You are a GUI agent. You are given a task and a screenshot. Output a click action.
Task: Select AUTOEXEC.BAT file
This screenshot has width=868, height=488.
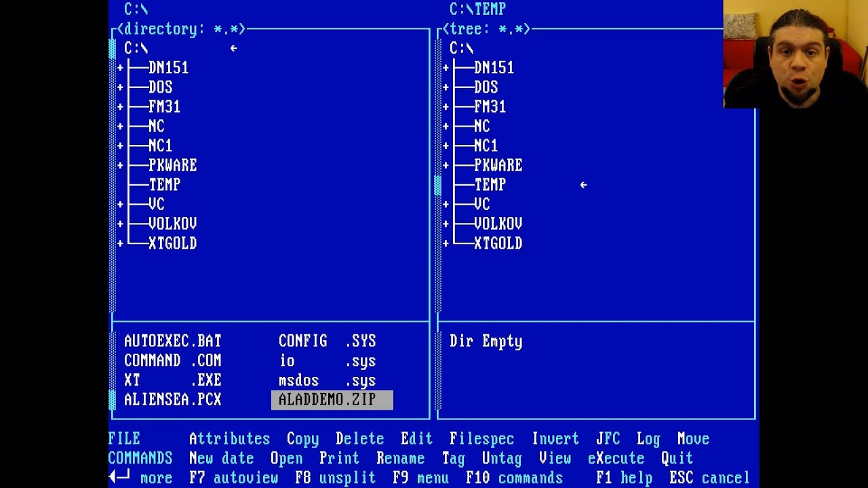tap(172, 341)
